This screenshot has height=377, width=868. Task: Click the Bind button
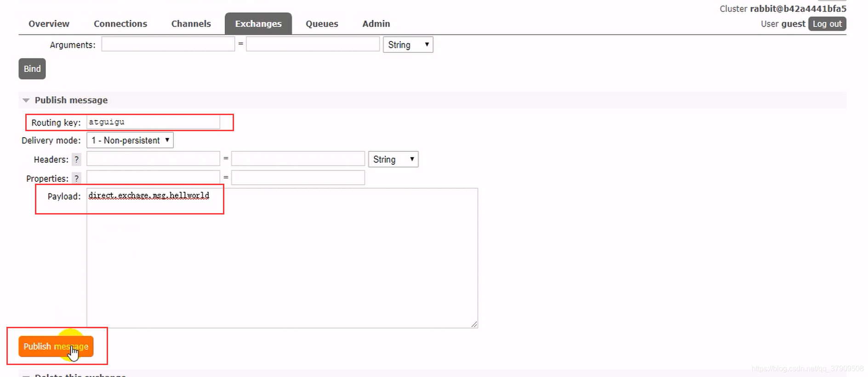click(x=32, y=69)
